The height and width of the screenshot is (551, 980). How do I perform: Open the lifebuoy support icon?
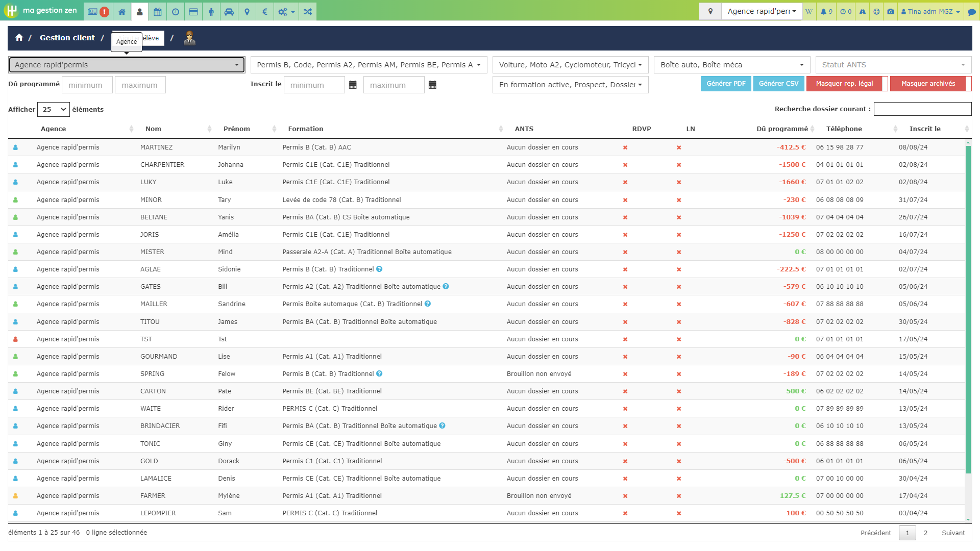(876, 11)
